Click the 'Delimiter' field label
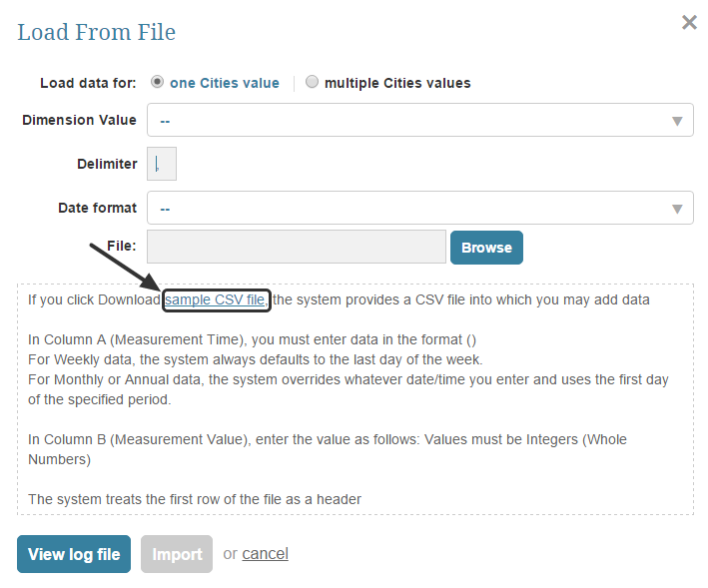The height and width of the screenshot is (588, 708). [x=107, y=165]
